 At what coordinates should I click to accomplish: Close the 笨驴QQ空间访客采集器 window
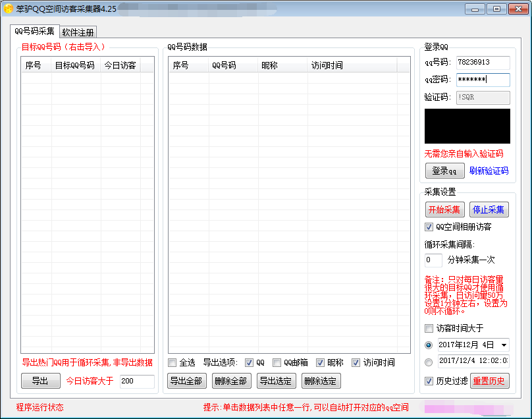click(x=518, y=9)
